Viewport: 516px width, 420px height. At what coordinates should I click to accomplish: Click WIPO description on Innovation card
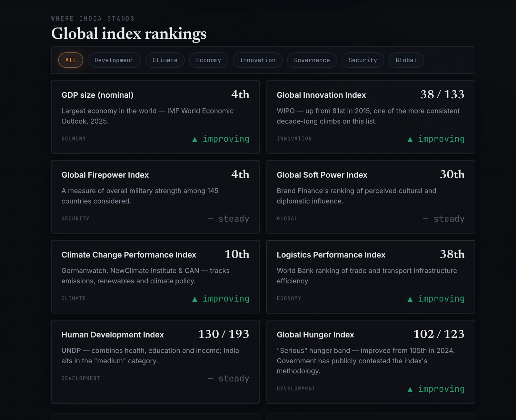click(x=368, y=116)
